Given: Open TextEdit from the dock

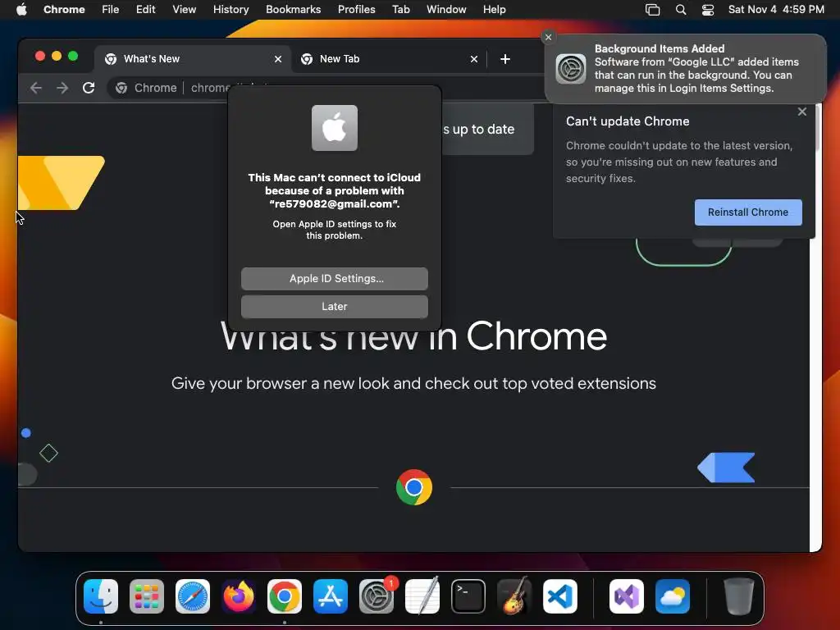Looking at the screenshot, I should click(422, 596).
